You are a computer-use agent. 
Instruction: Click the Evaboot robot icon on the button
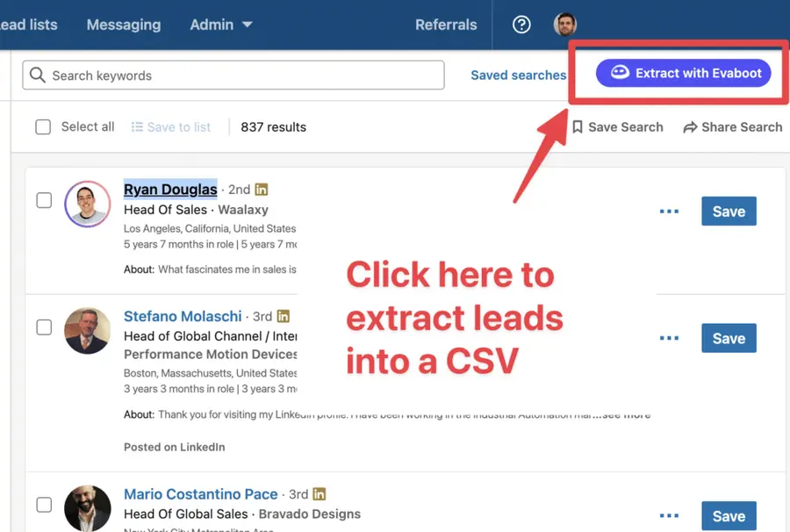point(620,73)
